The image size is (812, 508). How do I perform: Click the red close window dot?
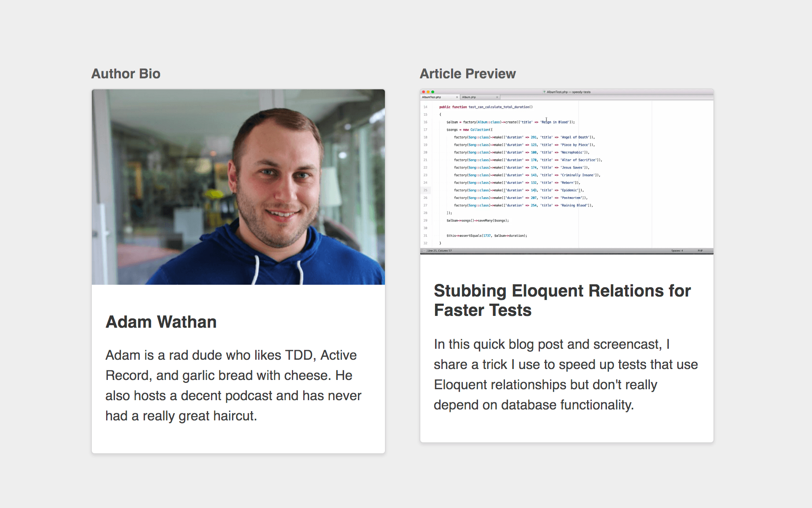coord(424,92)
